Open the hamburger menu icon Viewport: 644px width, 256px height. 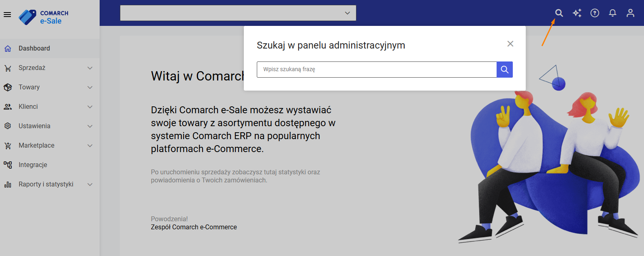[7, 15]
